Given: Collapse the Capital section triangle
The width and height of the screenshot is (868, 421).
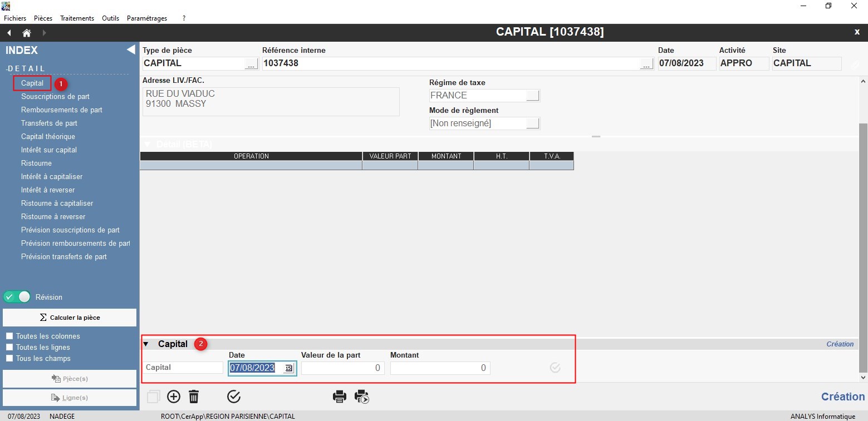Looking at the screenshot, I should (x=146, y=344).
